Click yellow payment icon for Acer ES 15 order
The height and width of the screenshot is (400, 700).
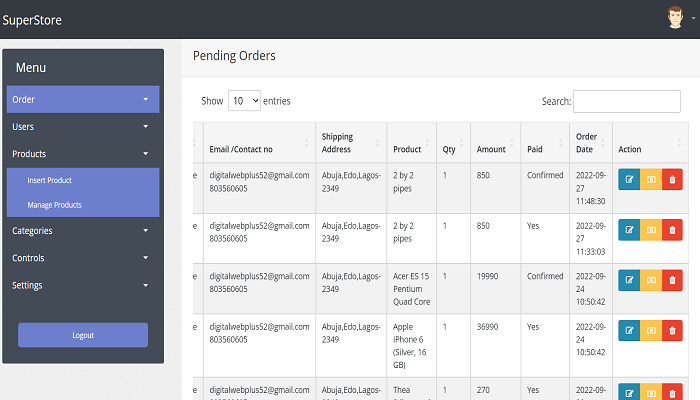point(651,279)
